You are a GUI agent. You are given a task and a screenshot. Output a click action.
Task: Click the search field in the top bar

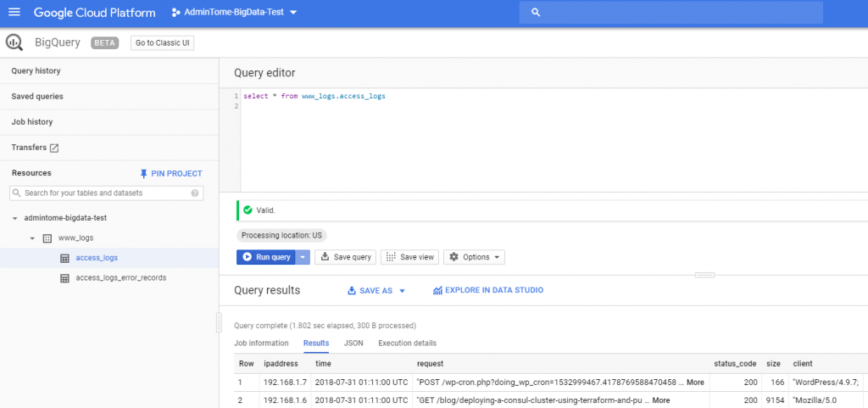coord(671,12)
